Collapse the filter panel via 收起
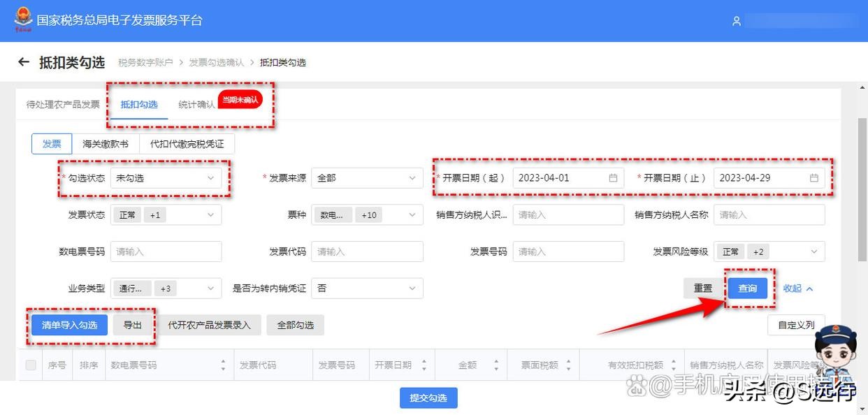The width and height of the screenshot is (868, 415). point(797,288)
